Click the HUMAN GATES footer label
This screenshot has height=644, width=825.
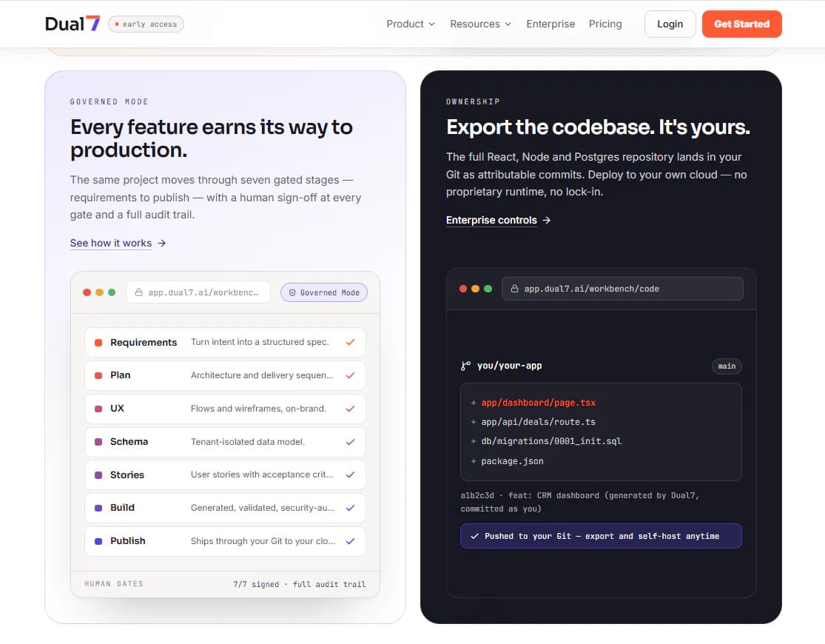tap(114, 583)
